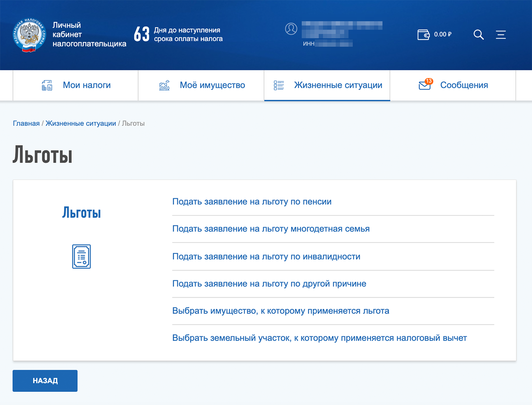Click the 0.00 ₽ balance amount
532x405 pixels.
click(x=443, y=34)
